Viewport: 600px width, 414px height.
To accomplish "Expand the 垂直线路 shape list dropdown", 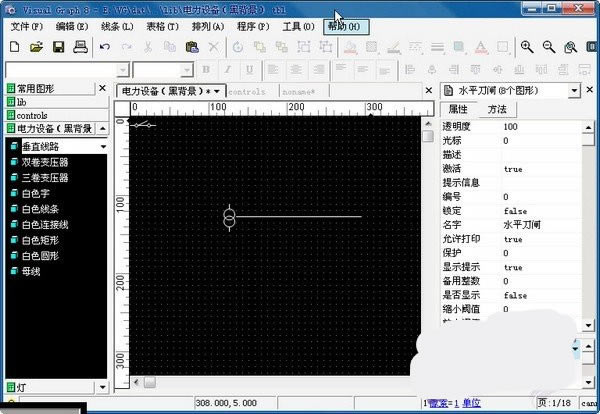I will click(102, 146).
